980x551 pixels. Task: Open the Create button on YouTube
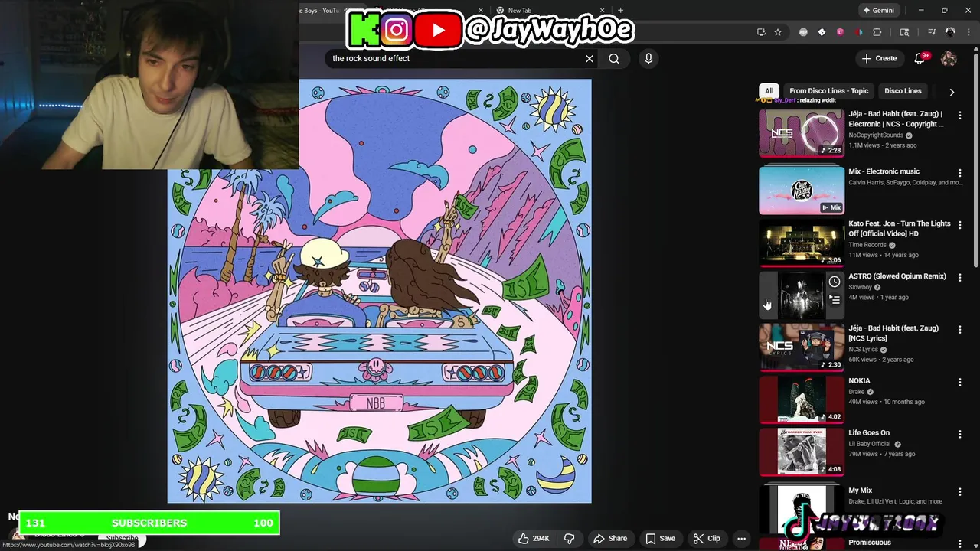click(879, 58)
